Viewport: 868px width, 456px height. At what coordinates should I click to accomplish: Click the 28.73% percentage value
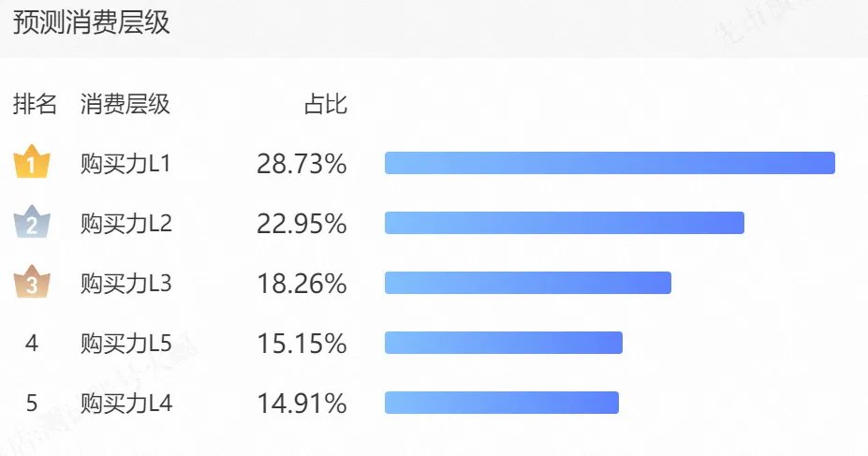coord(302,164)
